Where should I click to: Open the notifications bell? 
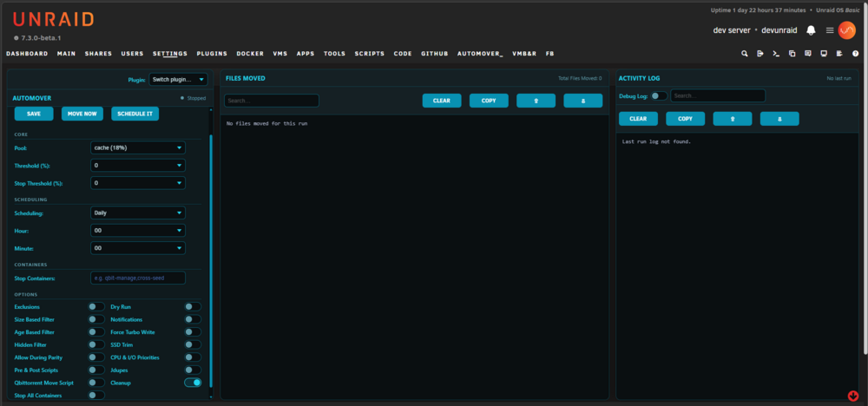tap(811, 30)
